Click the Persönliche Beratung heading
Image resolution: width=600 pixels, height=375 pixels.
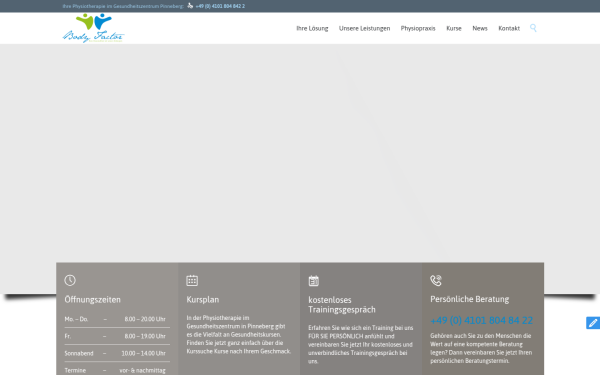pyautogui.click(x=470, y=299)
